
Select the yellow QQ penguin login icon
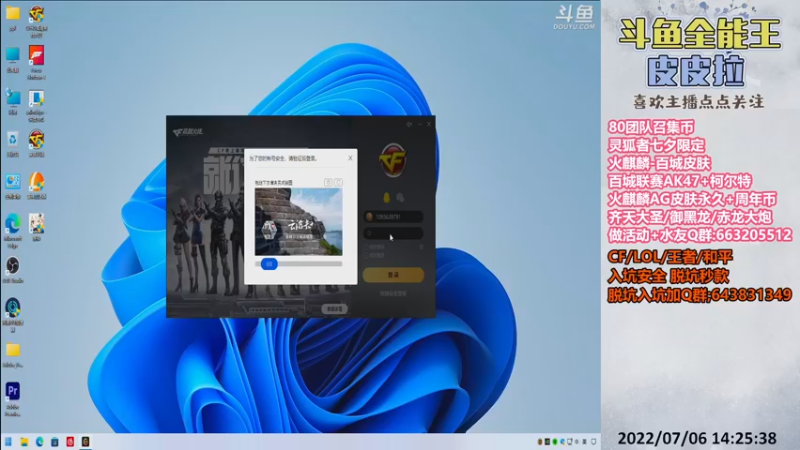tap(386, 197)
